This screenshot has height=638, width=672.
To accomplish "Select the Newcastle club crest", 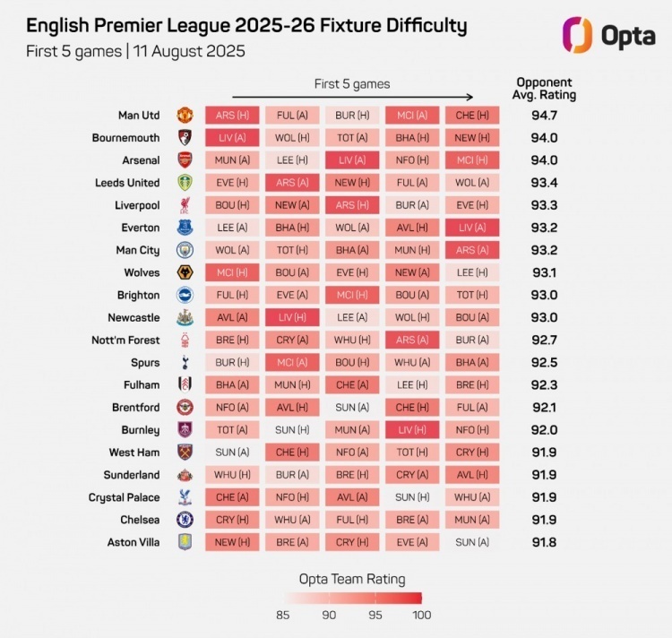I will [185, 317].
